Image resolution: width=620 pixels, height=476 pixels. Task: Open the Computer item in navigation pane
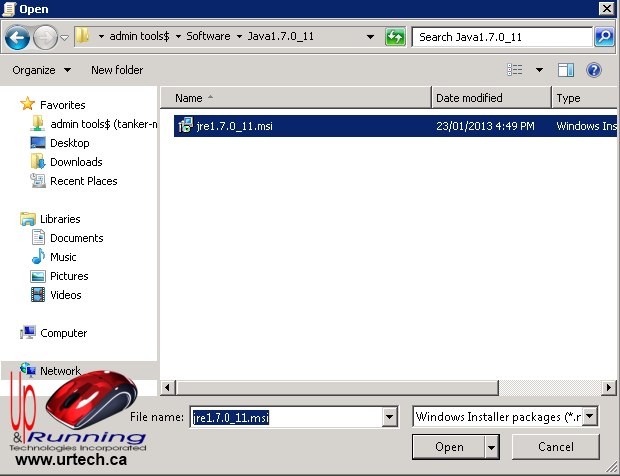(63, 333)
